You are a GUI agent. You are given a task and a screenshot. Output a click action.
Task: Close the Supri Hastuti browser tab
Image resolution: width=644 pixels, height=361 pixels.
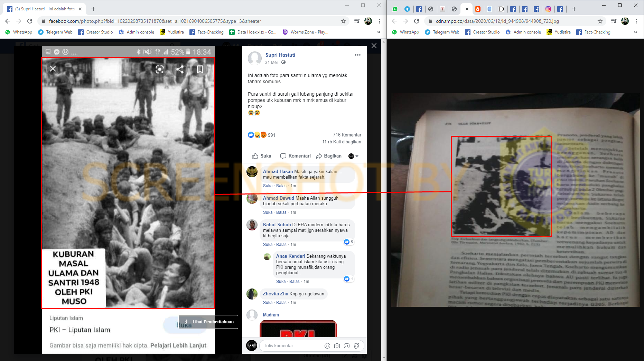pyautogui.click(x=81, y=9)
